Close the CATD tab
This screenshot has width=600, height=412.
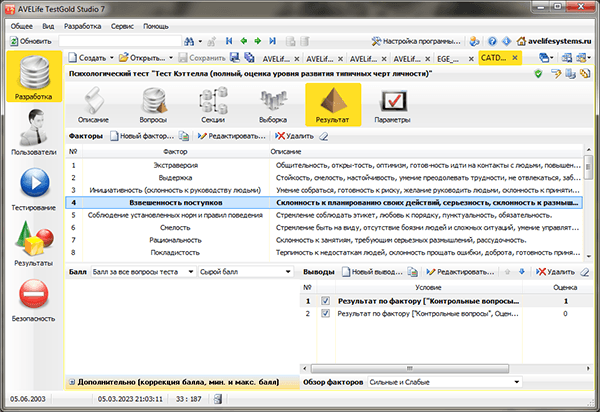515,58
